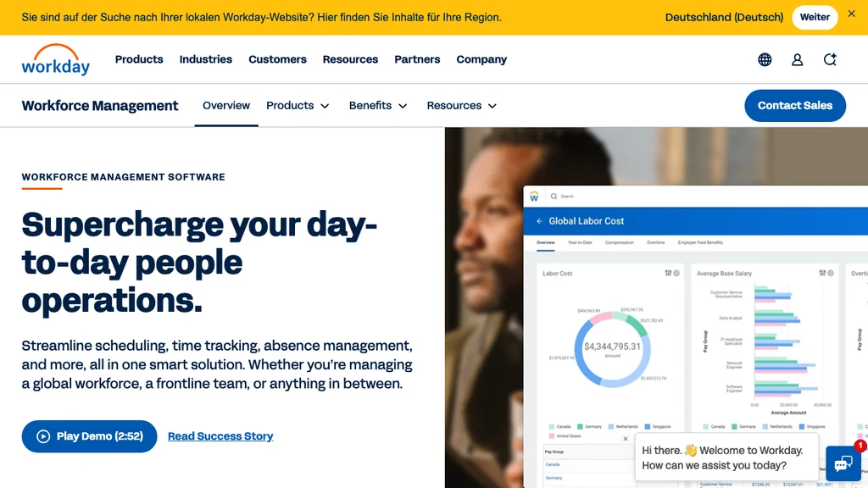The height and width of the screenshot is (488, 868).
Task: Click the chat welcome message bubble
Action: [726, 457]
